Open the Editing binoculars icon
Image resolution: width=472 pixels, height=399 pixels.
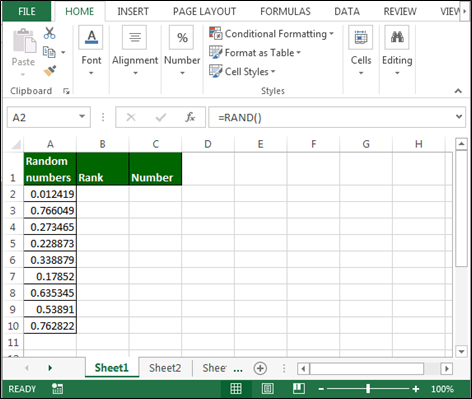(x=397, y=37)
